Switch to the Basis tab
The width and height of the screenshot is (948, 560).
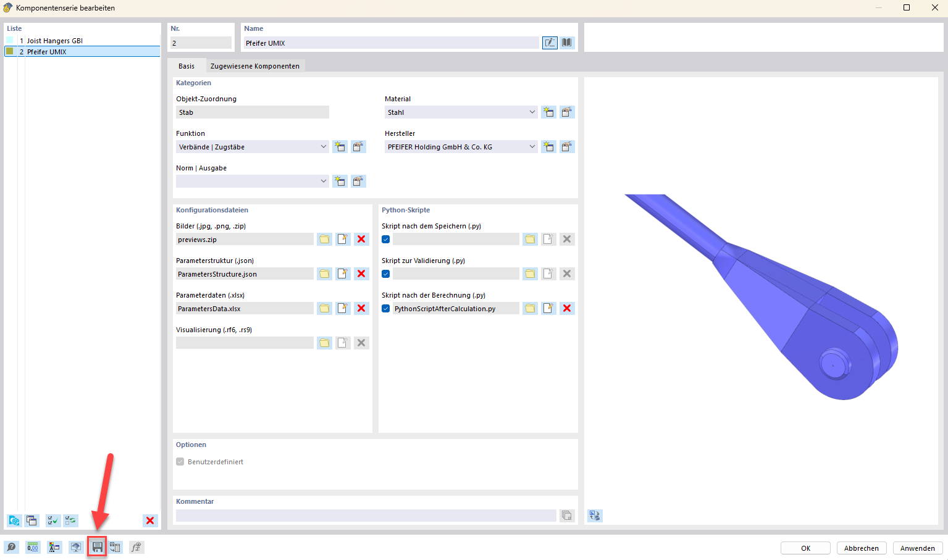187,66
